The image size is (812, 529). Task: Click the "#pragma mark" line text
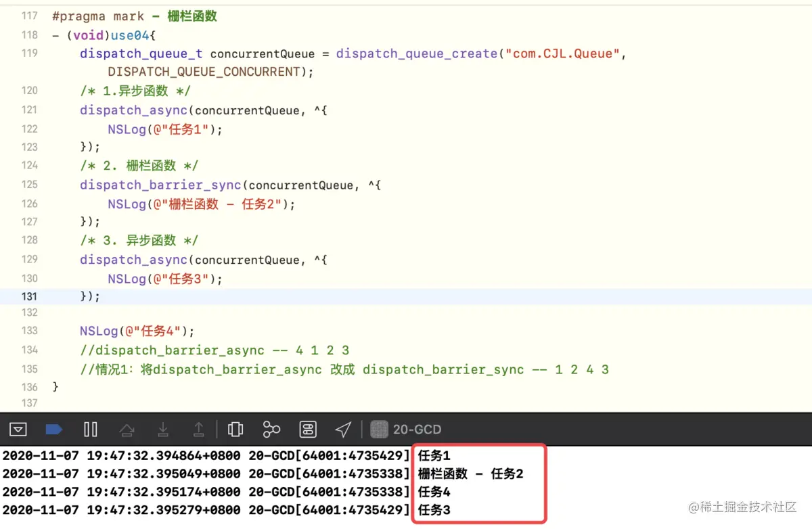(135, 16)
